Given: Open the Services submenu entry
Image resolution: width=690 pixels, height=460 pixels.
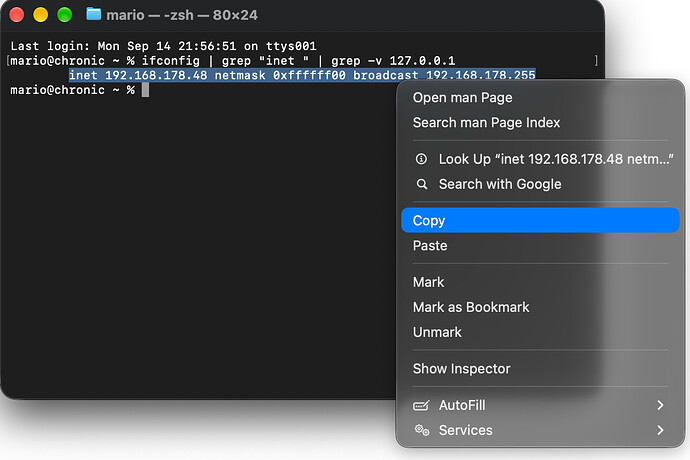Looking at the screenshot, I should (540, 430).
